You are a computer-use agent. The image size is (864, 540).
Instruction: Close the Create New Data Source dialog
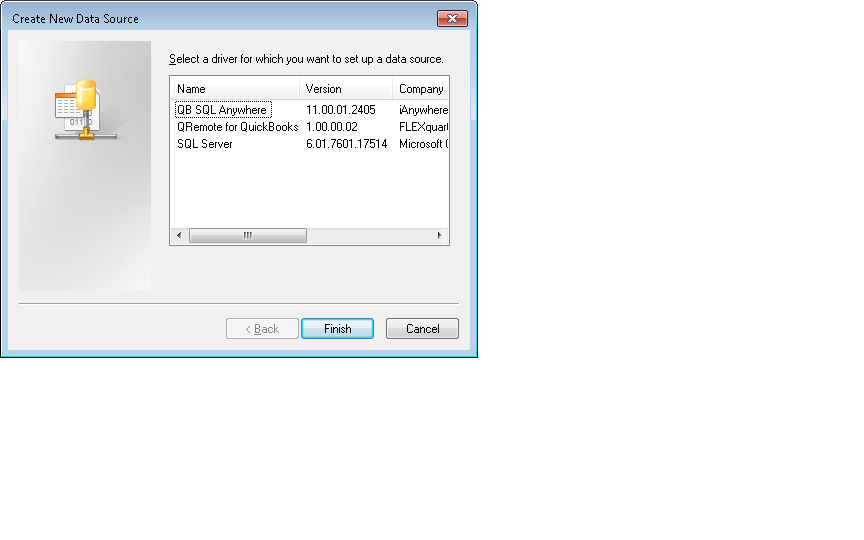coord(452,19)
